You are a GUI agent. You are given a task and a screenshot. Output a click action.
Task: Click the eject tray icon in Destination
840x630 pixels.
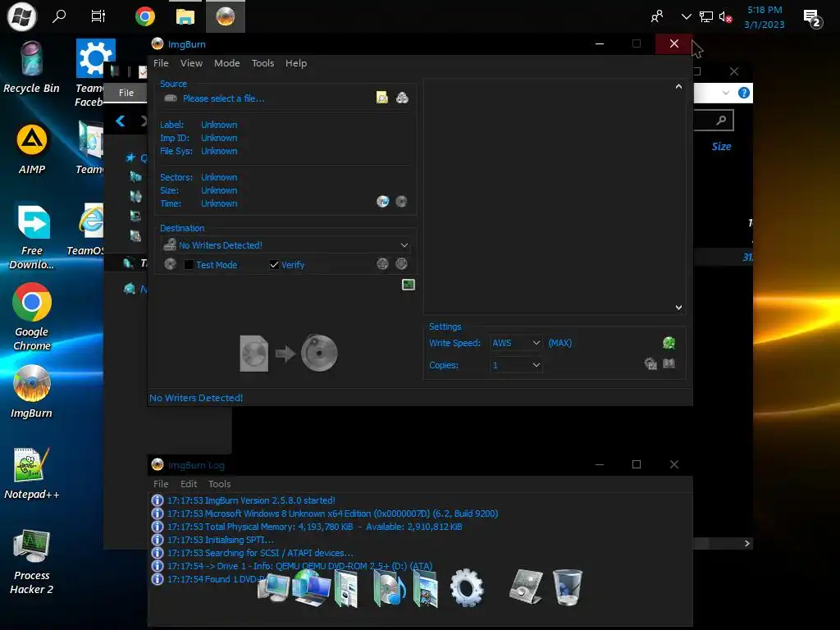[x=382, y=263]
